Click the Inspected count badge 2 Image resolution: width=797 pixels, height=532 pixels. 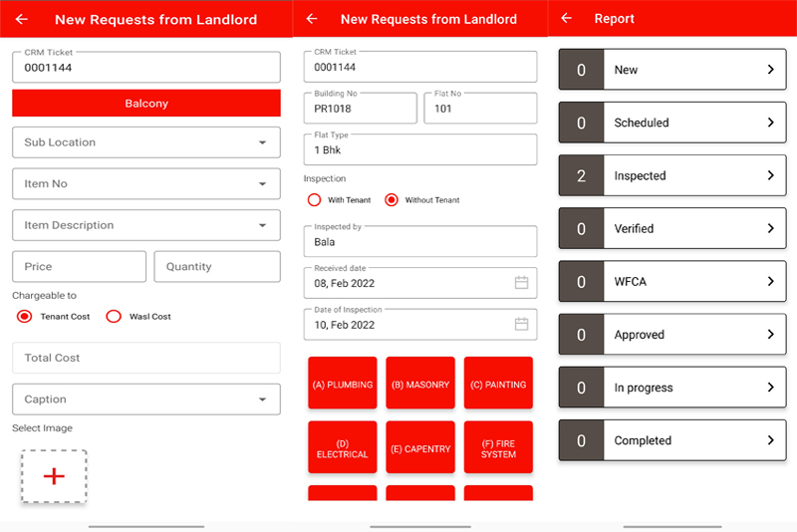[582, 175]
